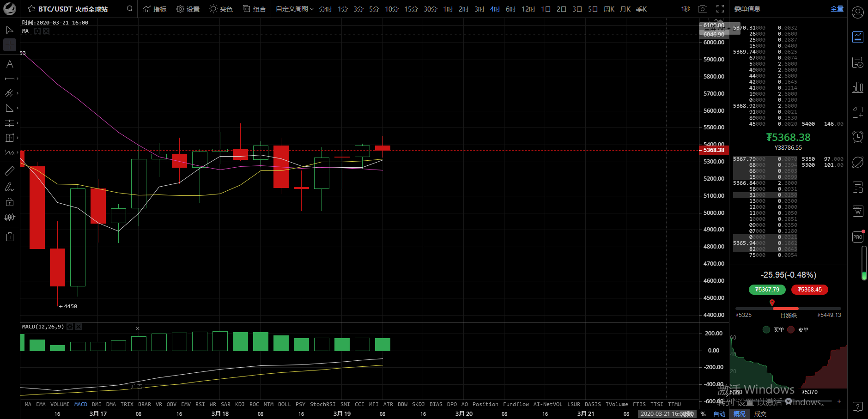
Task: Click the green 5367.79 bid price button
Action: tap(767, 290)
